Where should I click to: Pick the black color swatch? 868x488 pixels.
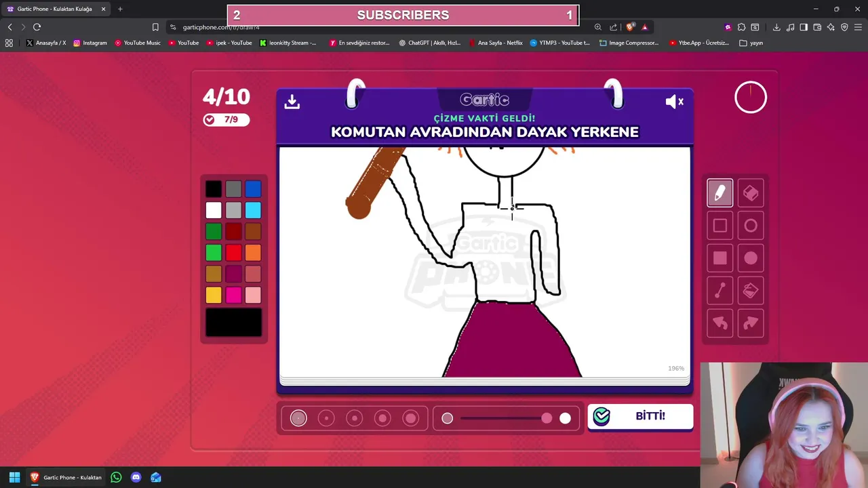[214, 189]
